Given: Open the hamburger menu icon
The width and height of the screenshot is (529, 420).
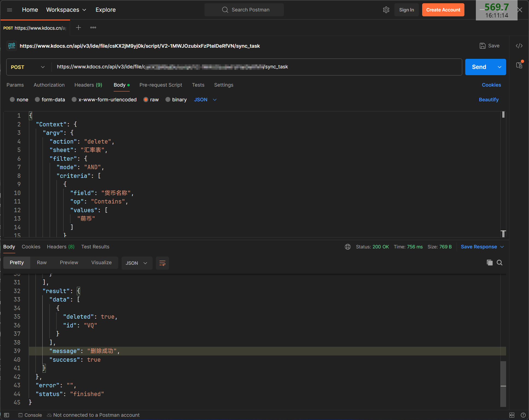Looking at the screenshot, I should 10,10.
